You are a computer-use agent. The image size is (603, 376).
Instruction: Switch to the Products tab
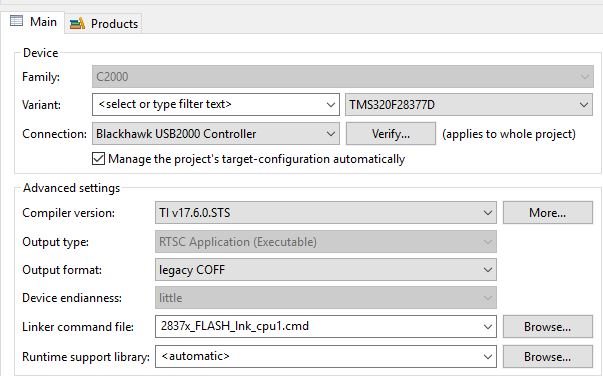[x=103, y=24]
